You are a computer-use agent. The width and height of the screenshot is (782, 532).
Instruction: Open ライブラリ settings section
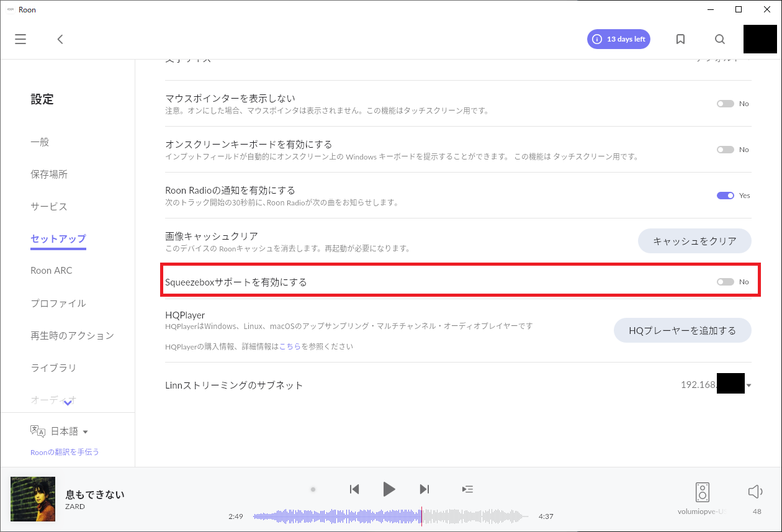(53, 368)
